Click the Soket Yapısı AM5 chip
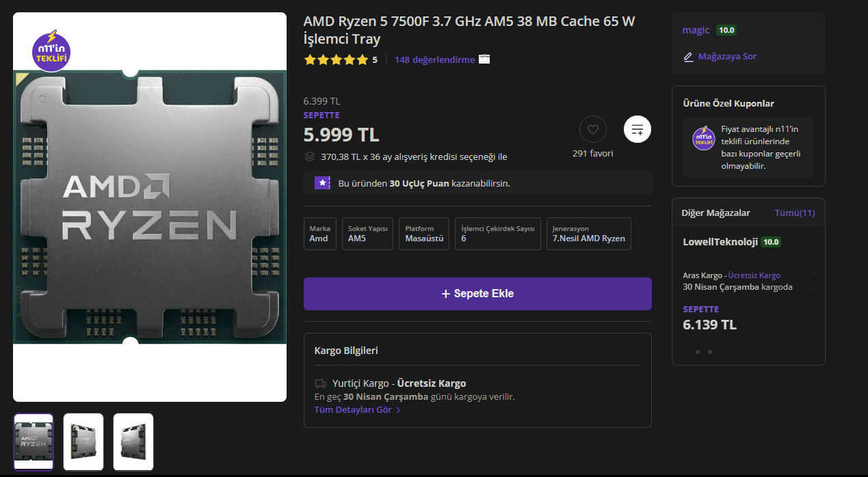This screenshot has height=477, width=868. [x=368, y=234]
